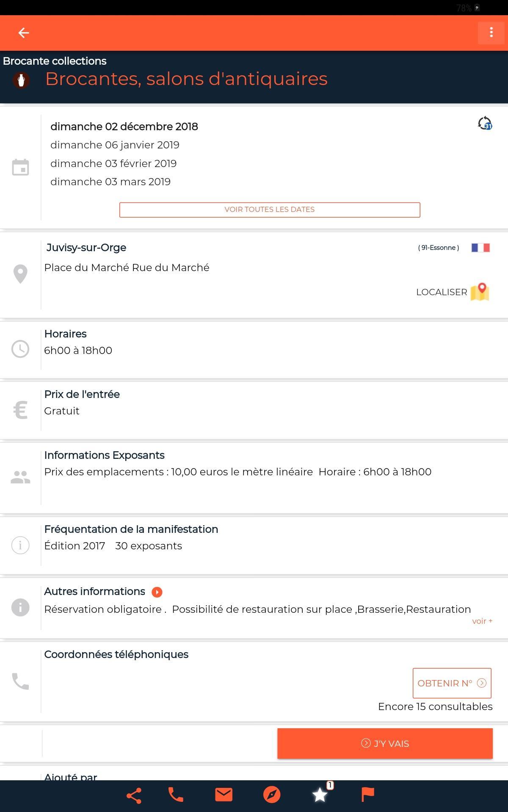Tap the share icon in bottom bar
This screenshot has height=812, width=508.
[134, 796]
